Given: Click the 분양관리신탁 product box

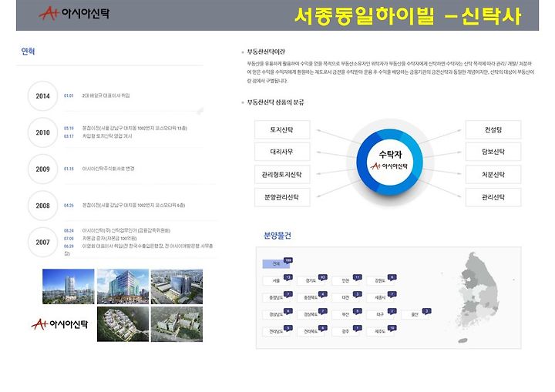Looking at the screenshot, I should [x=282, y=197].
